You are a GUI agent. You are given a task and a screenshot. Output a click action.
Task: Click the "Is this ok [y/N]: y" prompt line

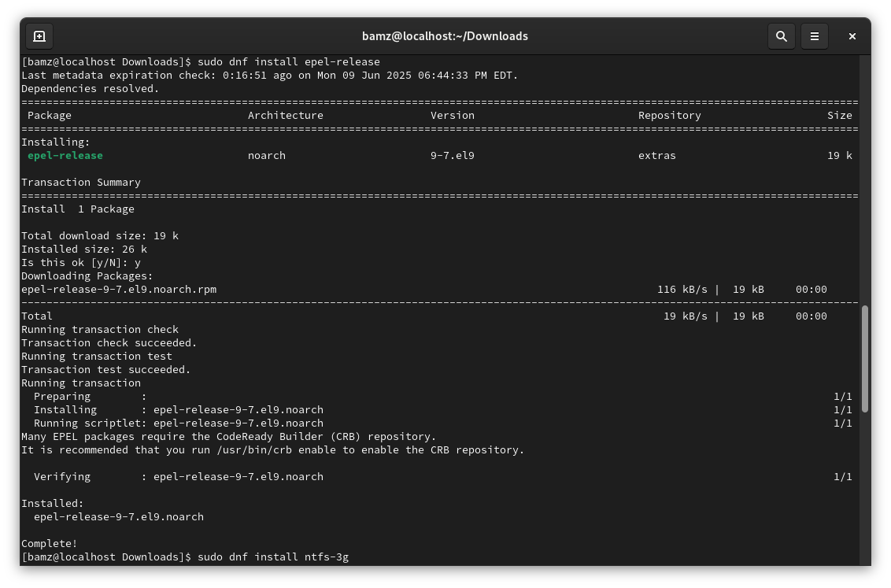pyautogui.click(x=80, y=263)
